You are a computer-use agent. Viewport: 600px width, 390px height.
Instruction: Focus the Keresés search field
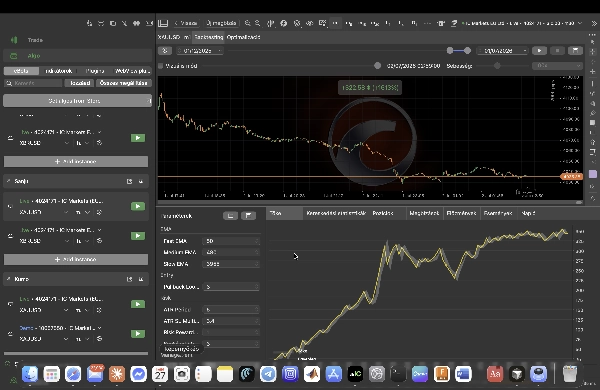pos(34,83)
